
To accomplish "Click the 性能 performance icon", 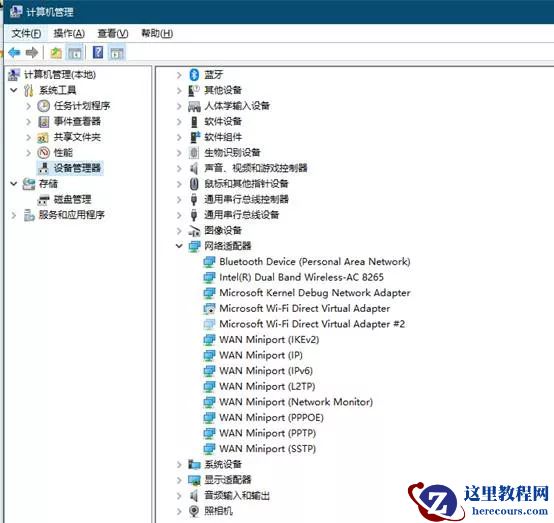I will pyautogui.click(x=43, y=153).
